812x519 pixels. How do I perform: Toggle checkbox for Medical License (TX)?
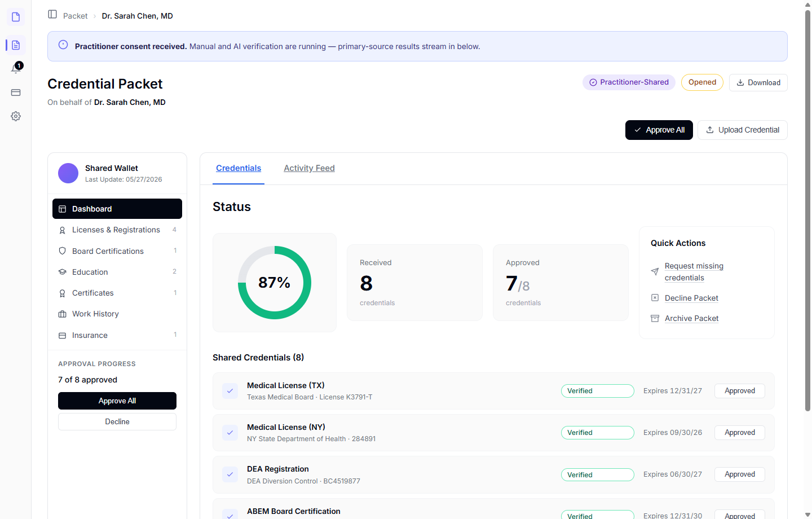pos(230,391)
